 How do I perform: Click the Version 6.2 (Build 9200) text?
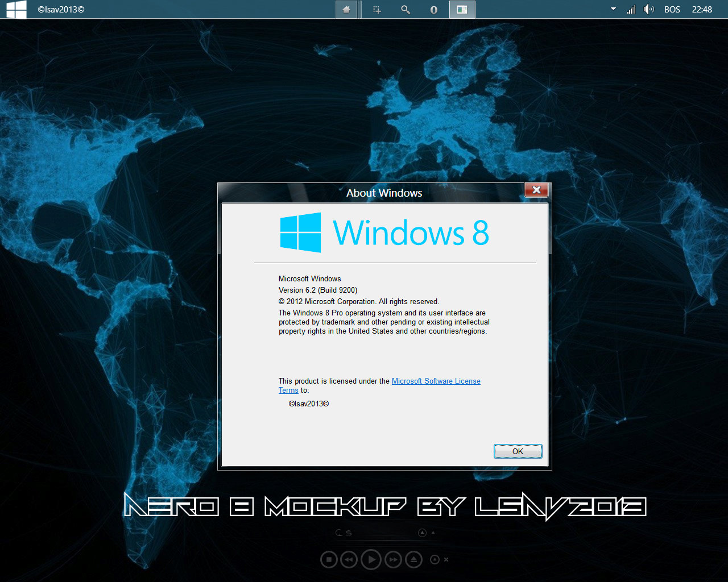(318, 290)
